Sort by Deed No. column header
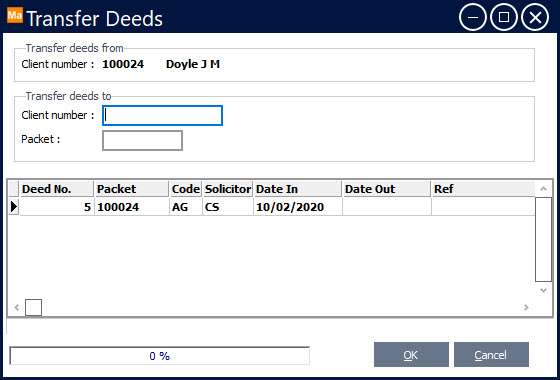This screenshot has width=560, height=380. pyautogui.click(x=56, y=189)
